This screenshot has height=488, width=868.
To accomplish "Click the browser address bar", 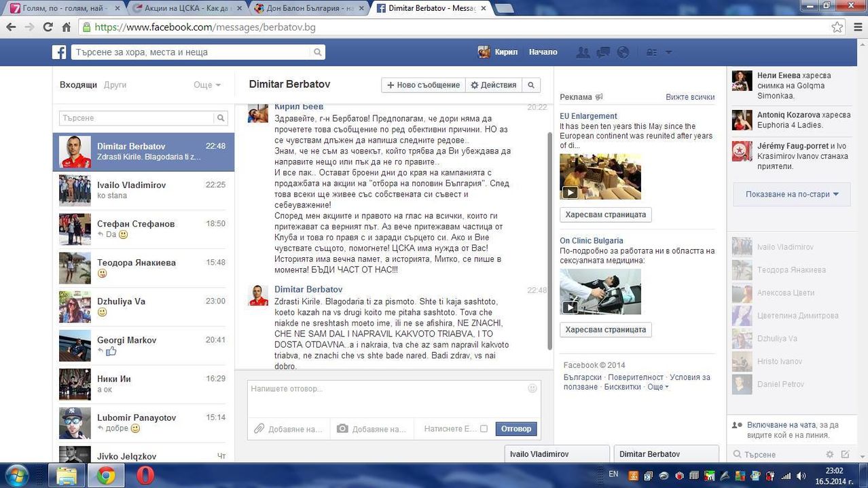I will tap(455, 28).
